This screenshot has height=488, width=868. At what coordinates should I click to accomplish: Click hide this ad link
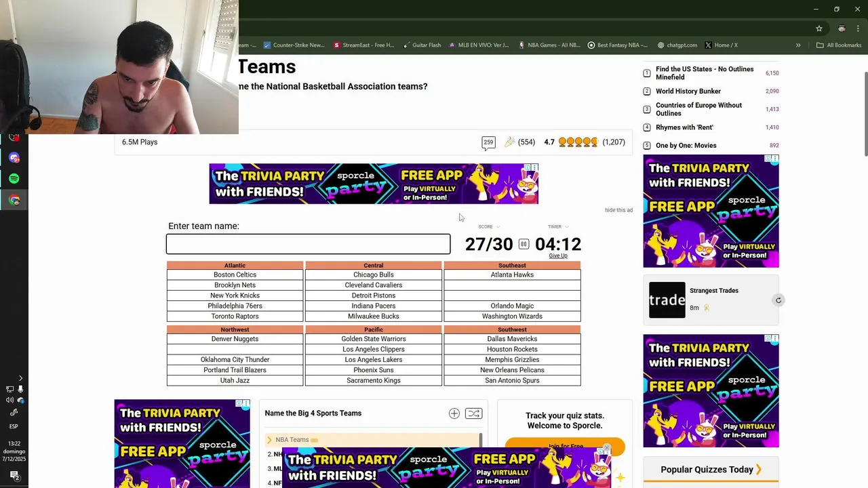(x=618, y=210)
